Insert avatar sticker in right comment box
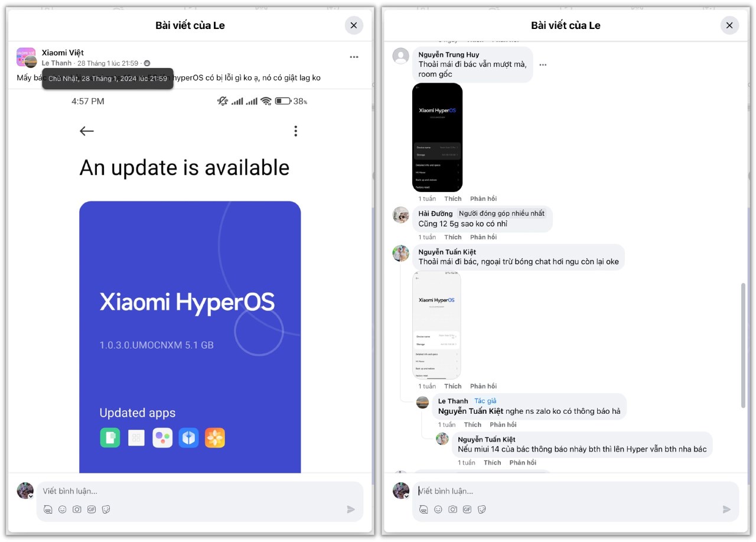 pos(423,509)
